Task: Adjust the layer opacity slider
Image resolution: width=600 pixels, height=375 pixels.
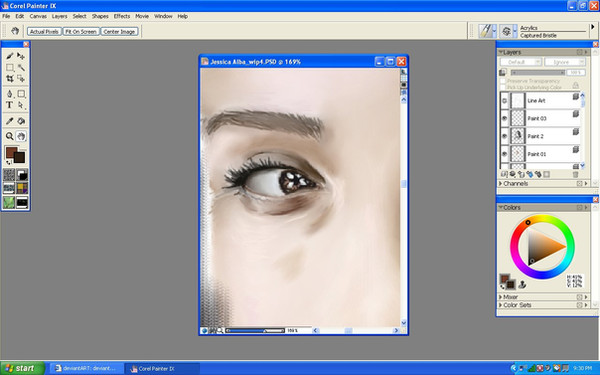Action: click(x=538, y=72)
